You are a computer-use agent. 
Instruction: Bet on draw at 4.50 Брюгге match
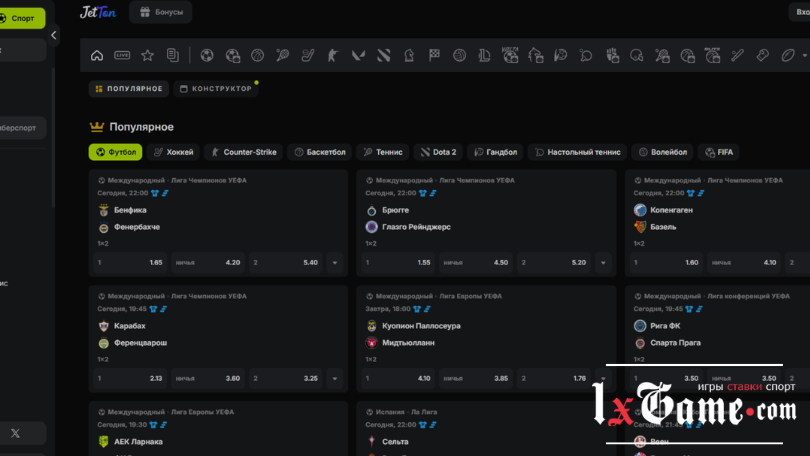[x=476, y=262]
